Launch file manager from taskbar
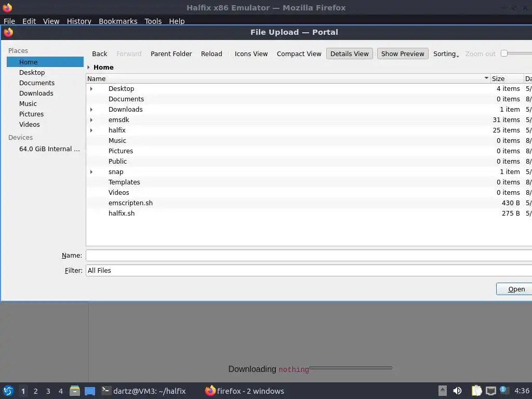The image size is (532, 399). [x=75, y=391]
